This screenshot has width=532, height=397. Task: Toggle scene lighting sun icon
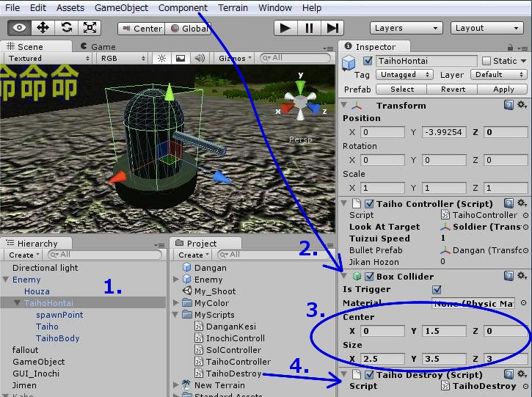tap(161, 59)
